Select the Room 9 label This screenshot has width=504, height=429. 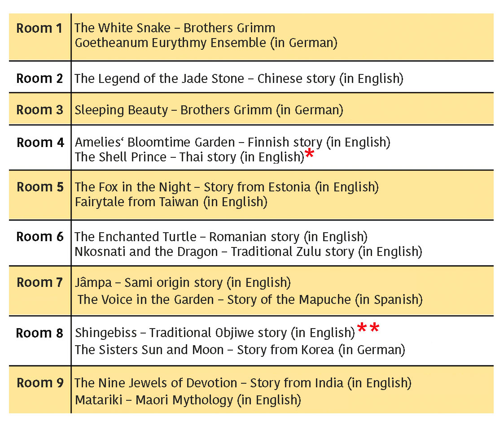point(40,383)
